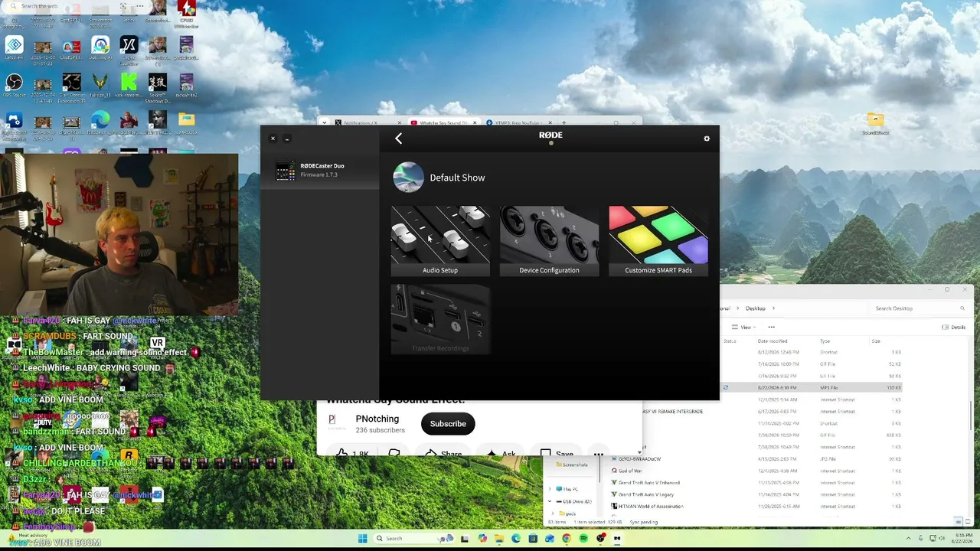Image resolution: width=980 pixels, height=551 pixels.
Task: Show hidden system tray icons
Action: point(909,539)
